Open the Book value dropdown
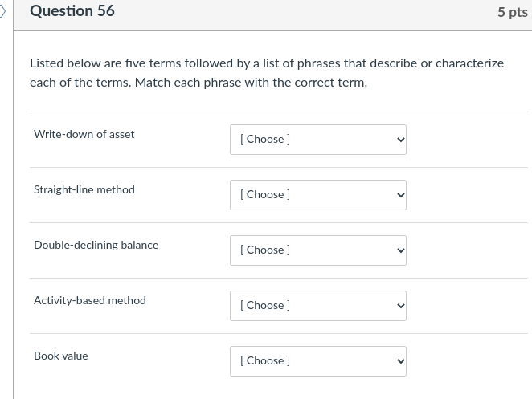532x399 pixels. [317, 361]
